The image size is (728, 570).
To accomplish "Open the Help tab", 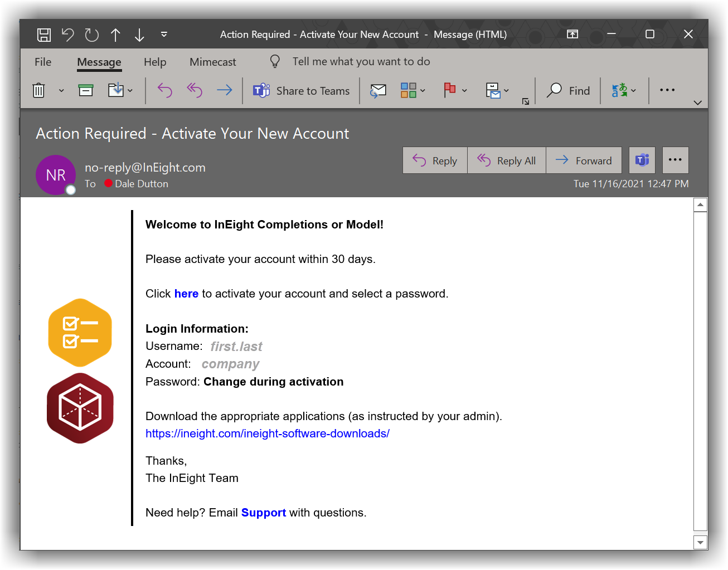I will point(155,62).
